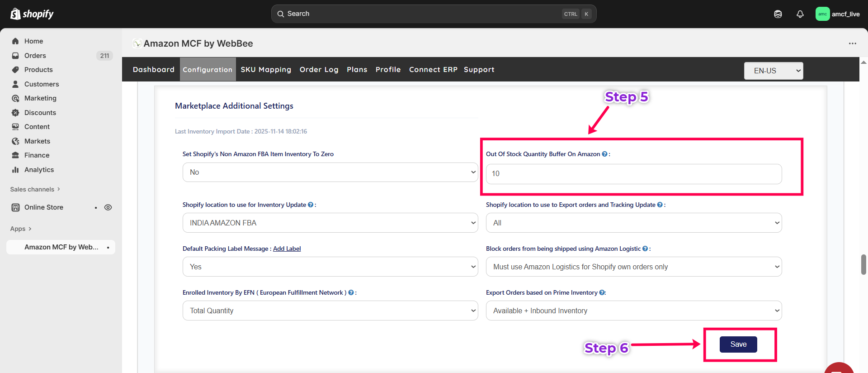Expand the Sales channels section
Viewport: 868px width, 373px height.
tap(35, 189)
